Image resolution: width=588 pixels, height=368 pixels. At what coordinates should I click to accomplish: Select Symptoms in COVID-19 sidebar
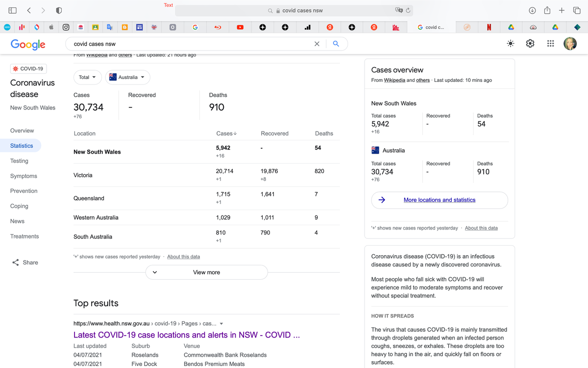coord(24,176)
